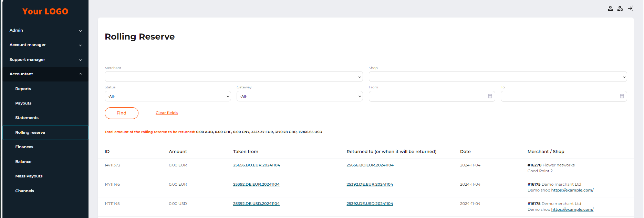Open the Status filter dropdown
Viewport: 644px width, 218px height.
tap(167, 96)
